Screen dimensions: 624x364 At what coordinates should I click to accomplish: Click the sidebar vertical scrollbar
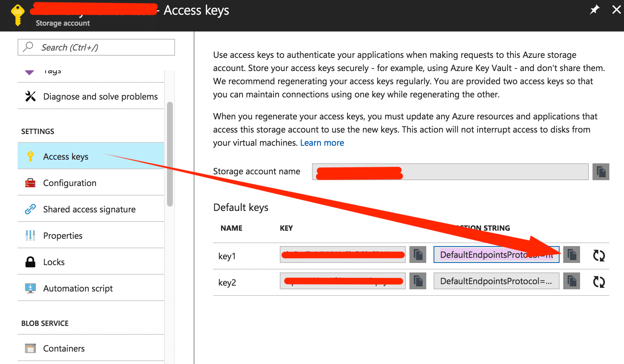pos(170,154)
